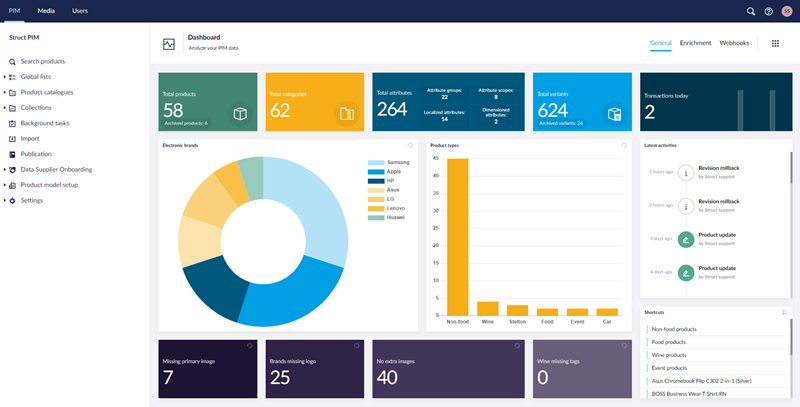Expand the Product catalogues tree arrow
This screenshot has width=800, height=407.
click(x=5, y=92)
